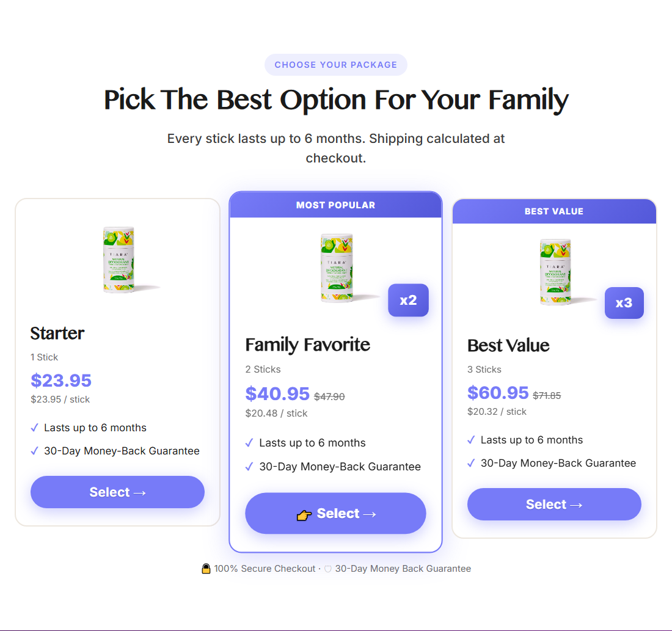Image resolution: width=672 pixels, height=631 pixels.
Task: Click the BEST VALUE banner
Action: (554, 211)
